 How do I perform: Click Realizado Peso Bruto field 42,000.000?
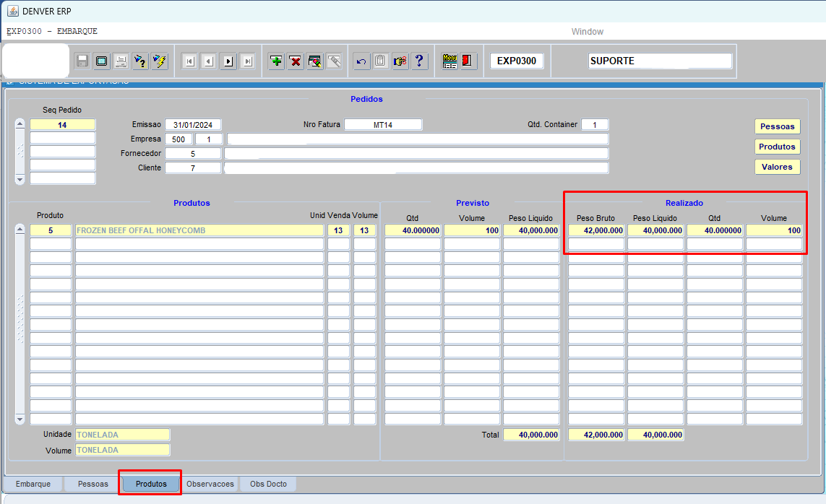pyautogui.click(x=596, y=230)
